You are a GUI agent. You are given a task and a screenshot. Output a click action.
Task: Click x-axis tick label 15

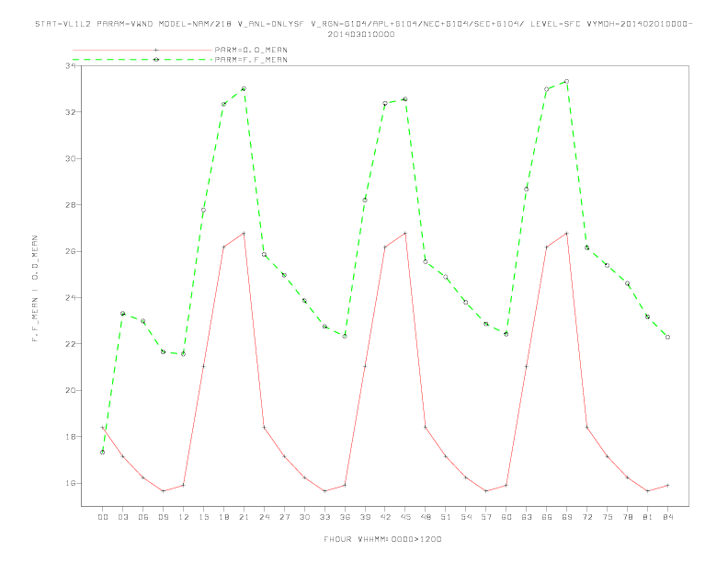pos(203,517)
